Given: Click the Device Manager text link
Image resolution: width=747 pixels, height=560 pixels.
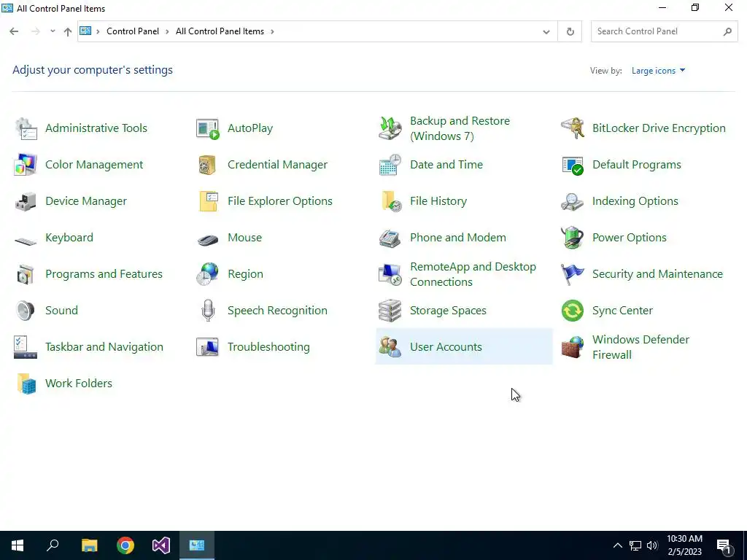Looking at the screenshot, I should tap(86, 201).
